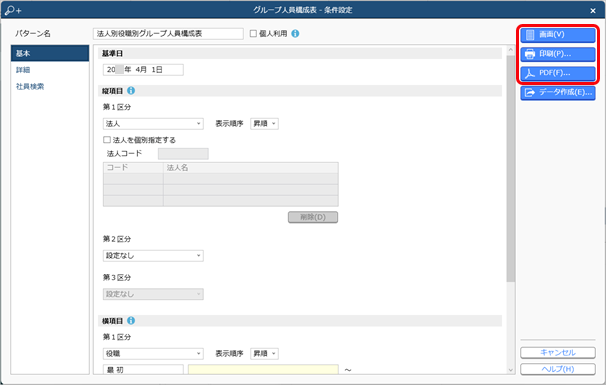The height and width of the screenshot is (385, 606).
Task: Enable the 個人利用 checkbox
Action: click(x=253, y=34)
